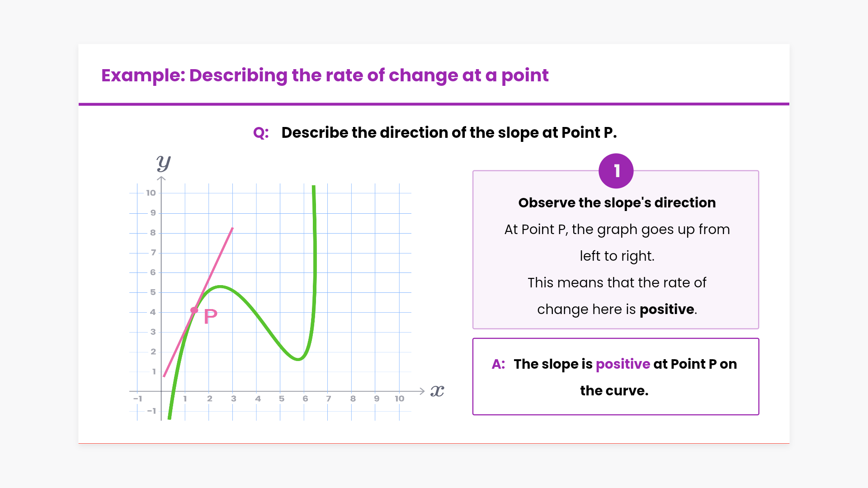This screenshot has width=868, height=488.
Task: Click the pink tangent line's upper end
Action: [232, 229]
